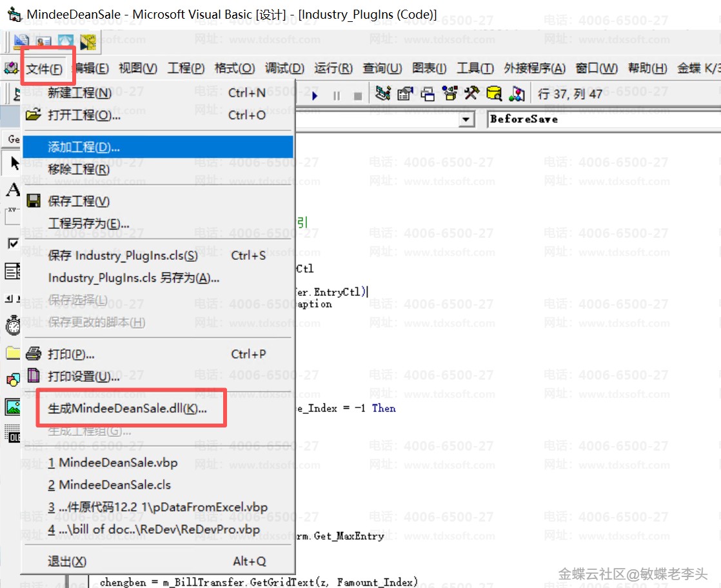This screenshot has height=588, width=721.
Task: Click the folder icon beside 打开工程
Action: click(x=33, y=114)
